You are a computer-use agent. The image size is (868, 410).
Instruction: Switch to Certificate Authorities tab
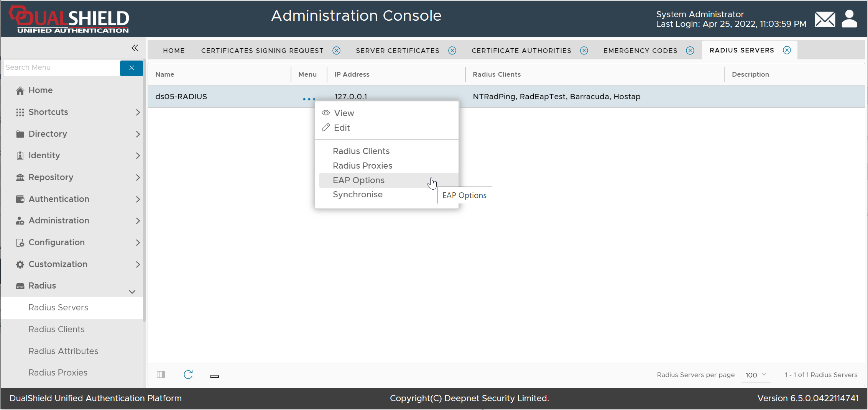click(x=521, y=51)
